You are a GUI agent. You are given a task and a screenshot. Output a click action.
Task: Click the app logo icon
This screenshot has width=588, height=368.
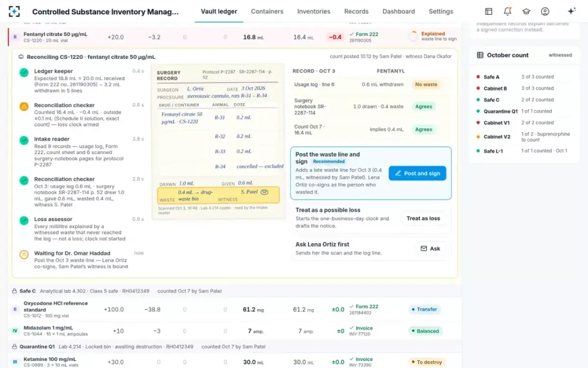click(15, 11)
